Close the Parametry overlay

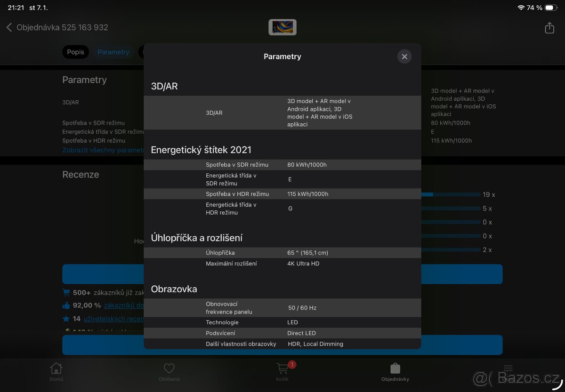pos(404,56)
